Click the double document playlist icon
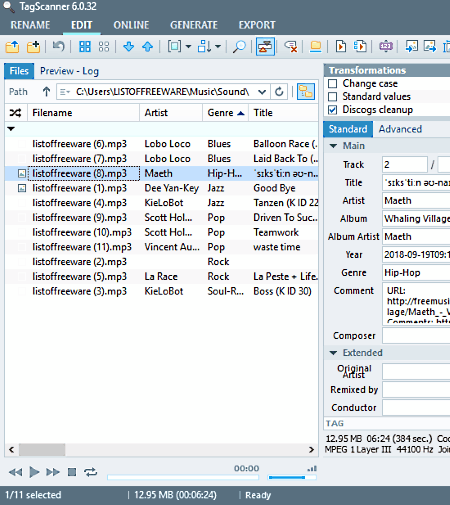450x505 pixels. click(x=360, y=46)
